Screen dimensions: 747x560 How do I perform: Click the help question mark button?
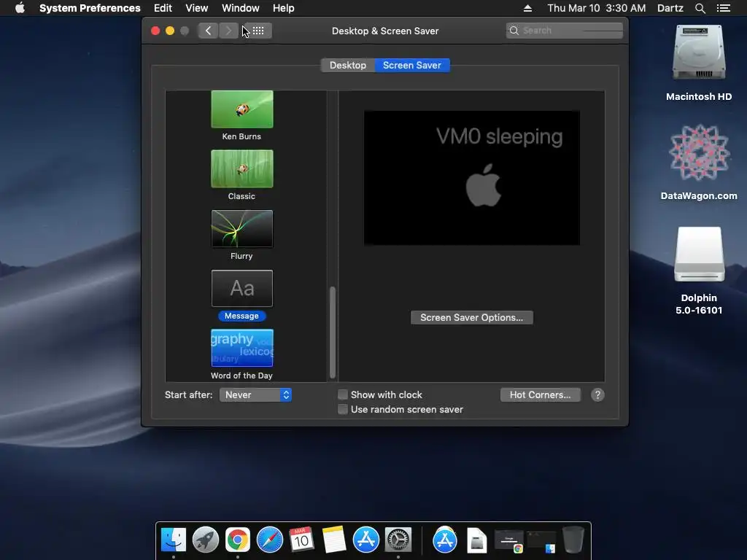point(597,394)
